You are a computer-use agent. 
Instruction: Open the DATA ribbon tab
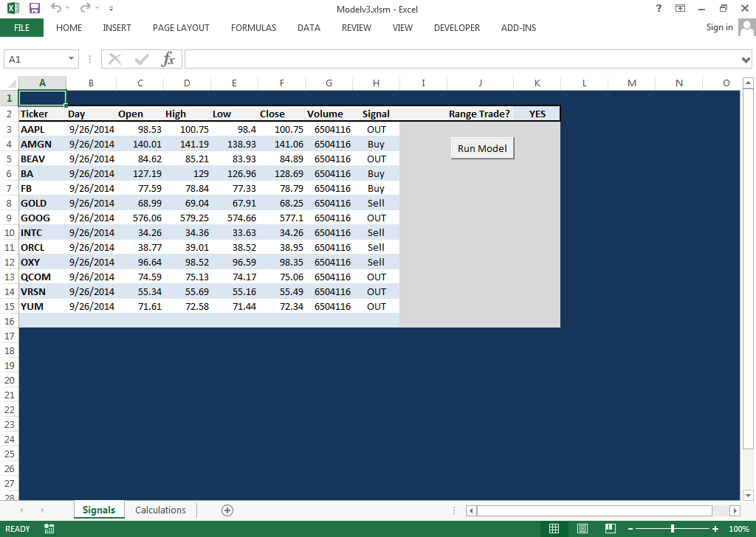[x=309, y=28]
